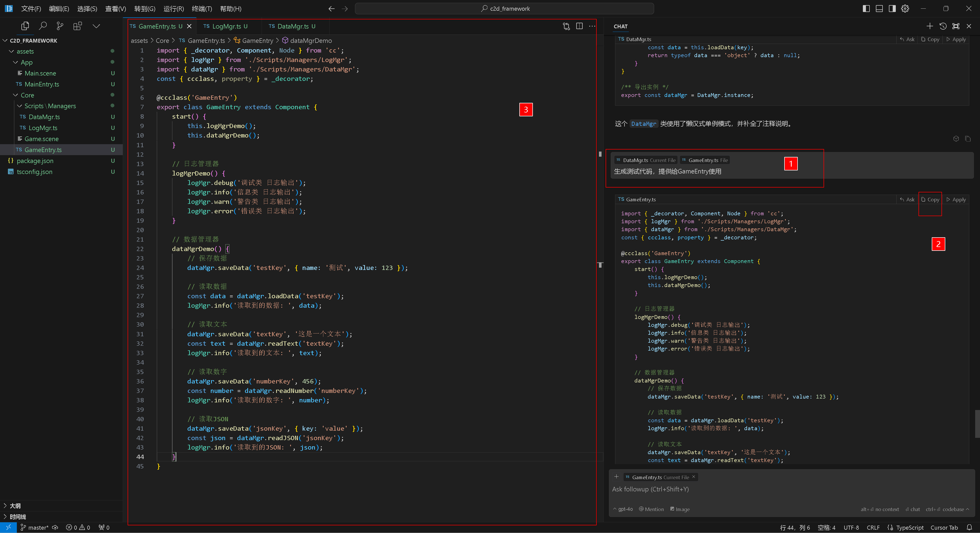Toggle the primary sidebar layout icon

click(x=866, y=8)
